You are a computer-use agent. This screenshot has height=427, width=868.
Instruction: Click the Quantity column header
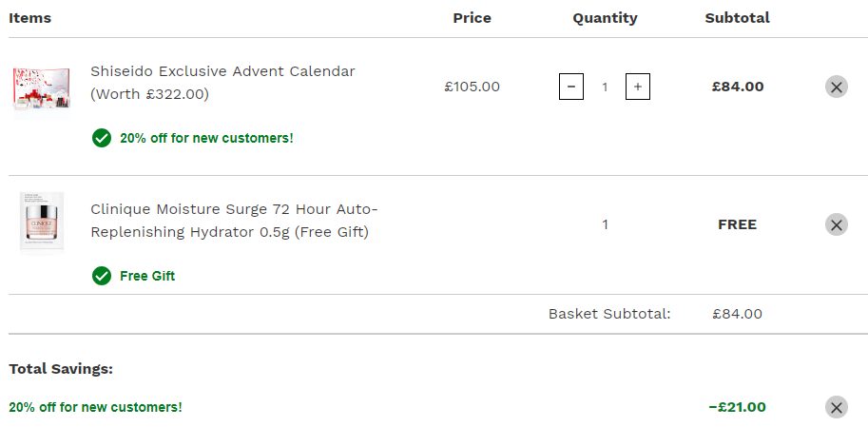tap(605, 18)
